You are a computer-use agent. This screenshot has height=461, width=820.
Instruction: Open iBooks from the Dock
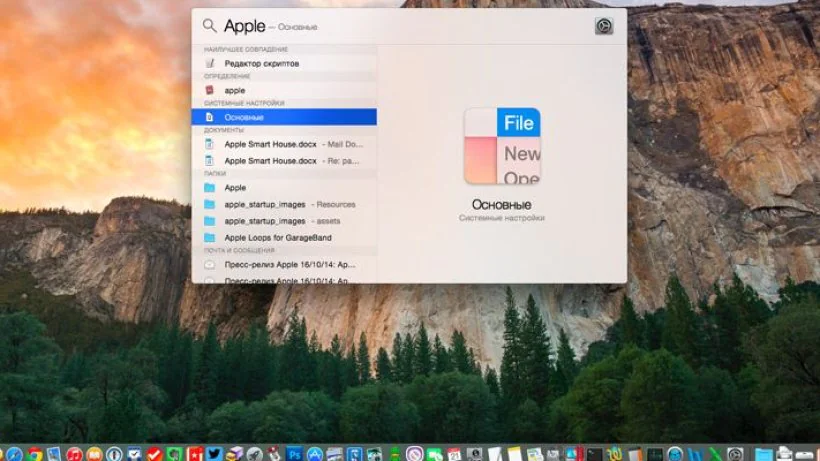click(95, 454)
